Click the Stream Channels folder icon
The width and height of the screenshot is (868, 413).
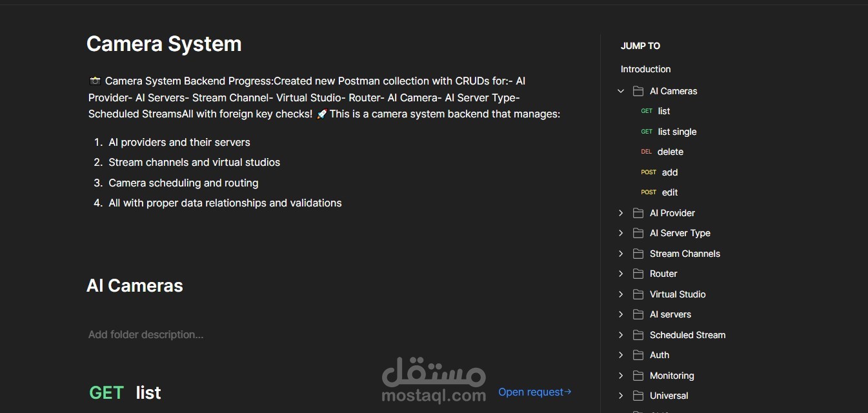638,254
